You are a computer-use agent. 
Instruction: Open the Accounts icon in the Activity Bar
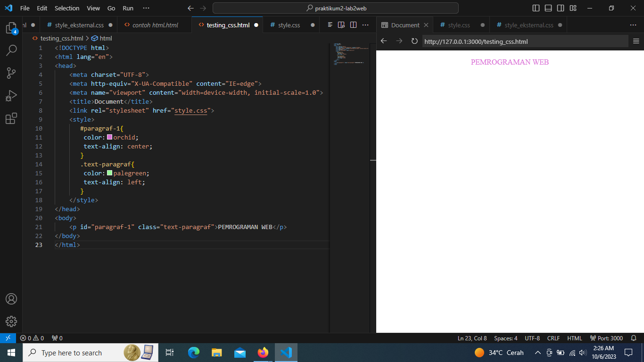11,298
